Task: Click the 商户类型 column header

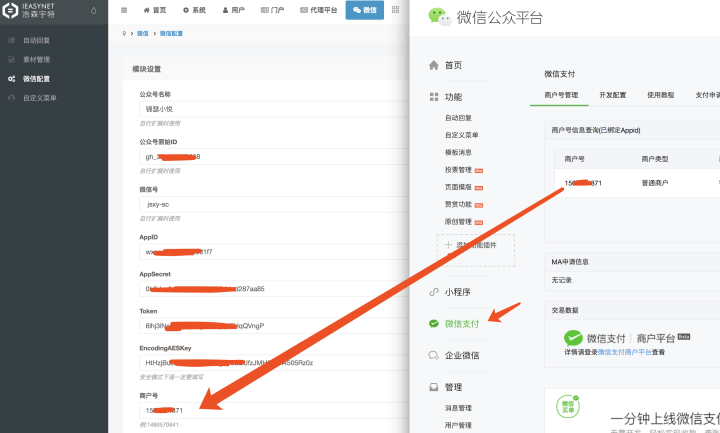Action: click(655, 159)
